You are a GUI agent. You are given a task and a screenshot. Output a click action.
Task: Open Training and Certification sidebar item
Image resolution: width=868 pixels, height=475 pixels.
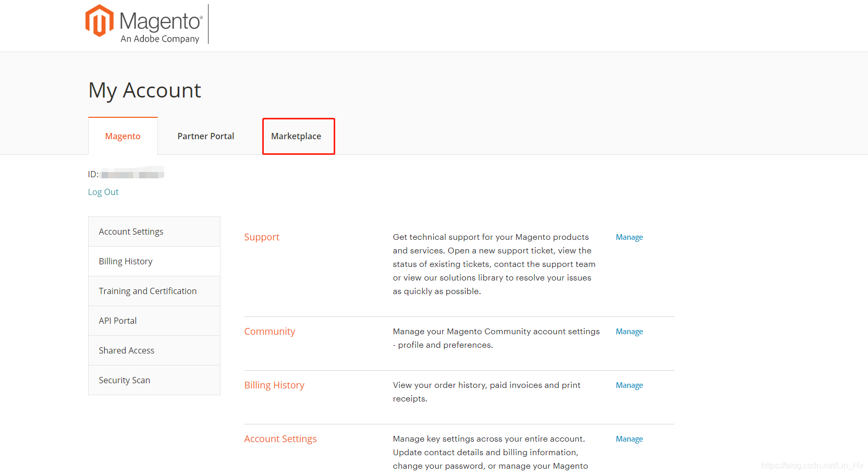coord(154,291)
